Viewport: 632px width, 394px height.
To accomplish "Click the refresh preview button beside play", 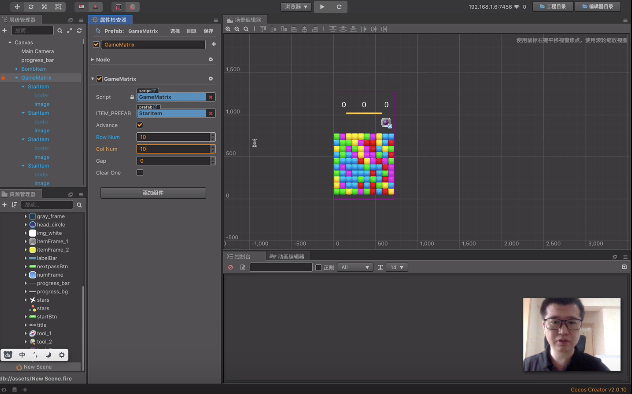I will [339, 6].
